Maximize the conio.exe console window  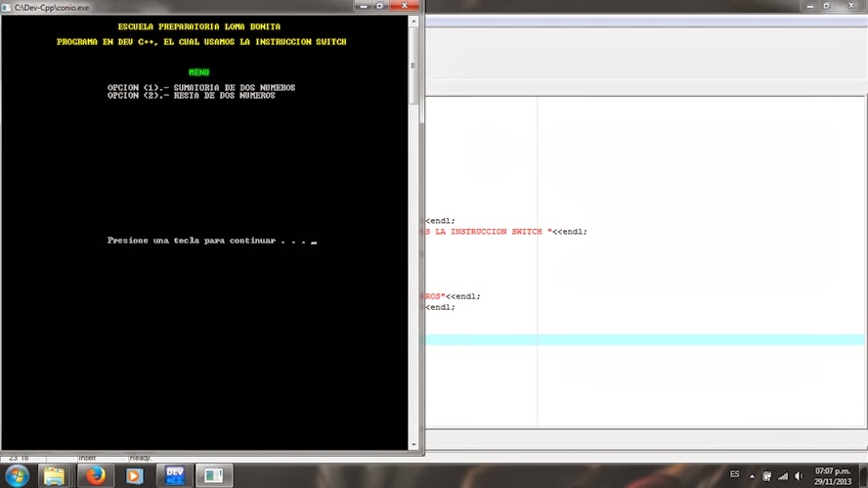pos(379,6)
